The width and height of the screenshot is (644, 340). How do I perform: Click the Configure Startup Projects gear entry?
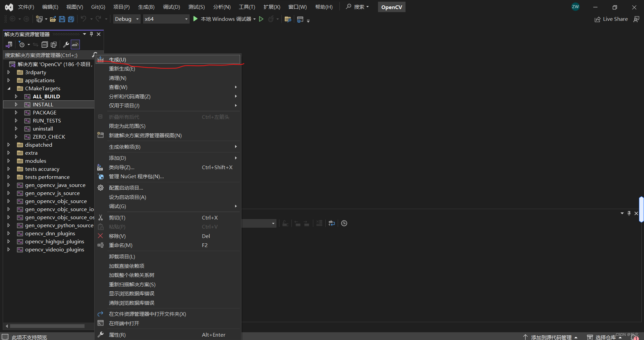168,188
